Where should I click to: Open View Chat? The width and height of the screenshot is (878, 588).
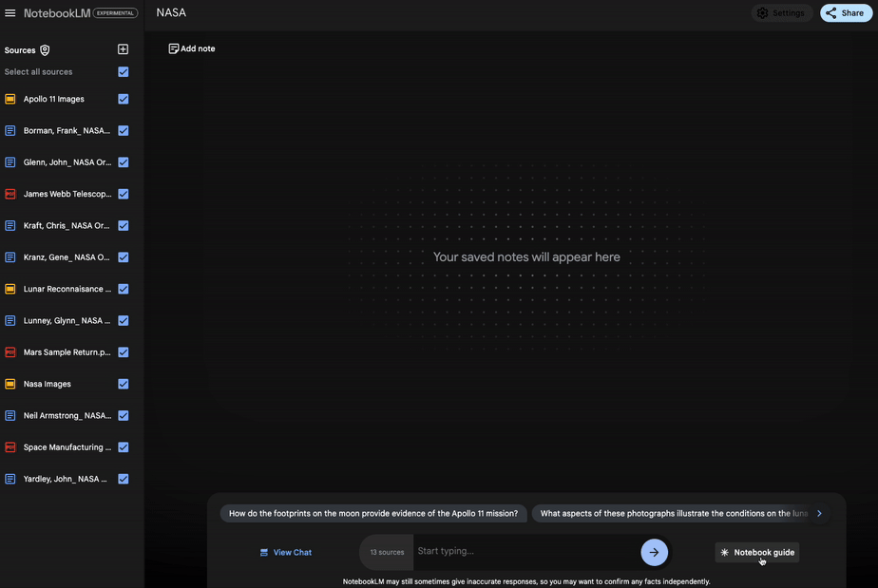click(285, 552)
